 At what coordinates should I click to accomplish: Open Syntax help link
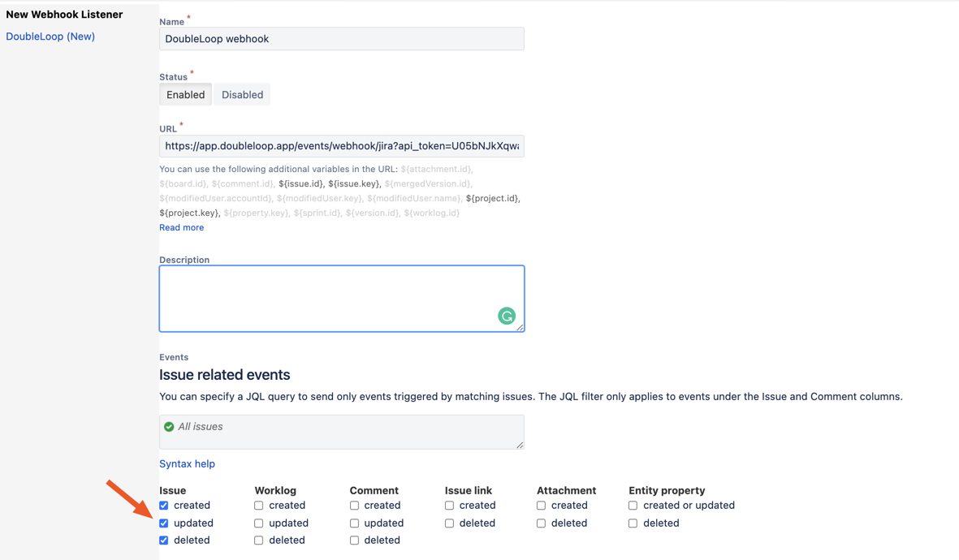pos(187,464)
